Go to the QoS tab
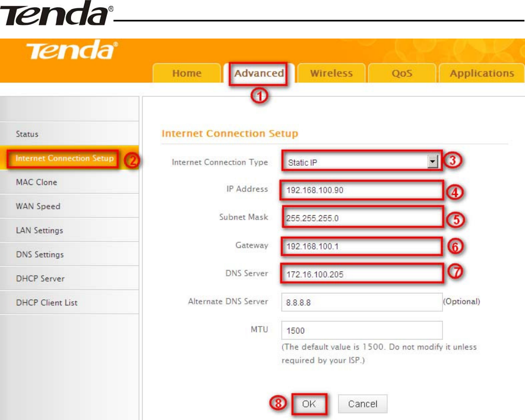 point(402,73)
